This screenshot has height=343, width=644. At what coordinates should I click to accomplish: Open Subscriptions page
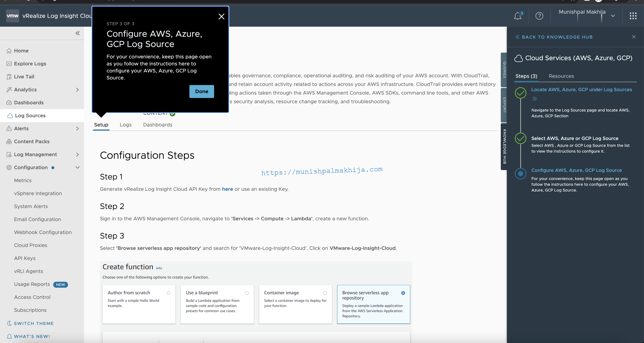point(30,310)
